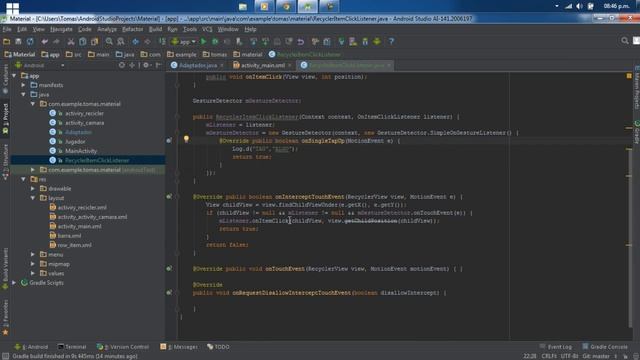Toggle the TODO tool window
This screenshot has width=640, height=360.
tap(218, 347)
